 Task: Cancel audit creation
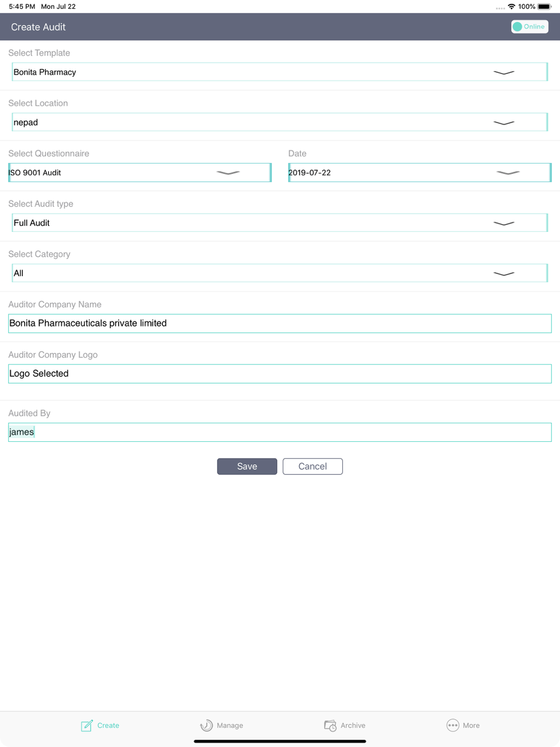(x=312, y=466)
